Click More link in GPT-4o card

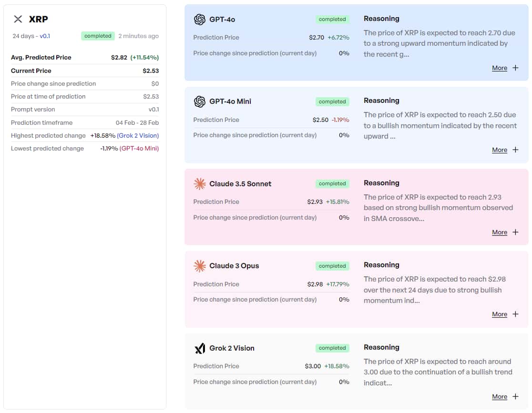tap(499, 68)
